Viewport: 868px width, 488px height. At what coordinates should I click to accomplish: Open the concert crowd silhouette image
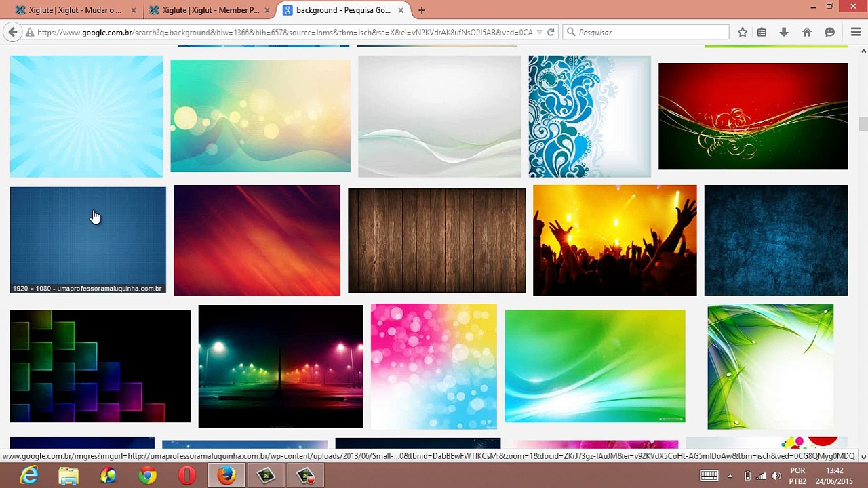coord(615,241)
